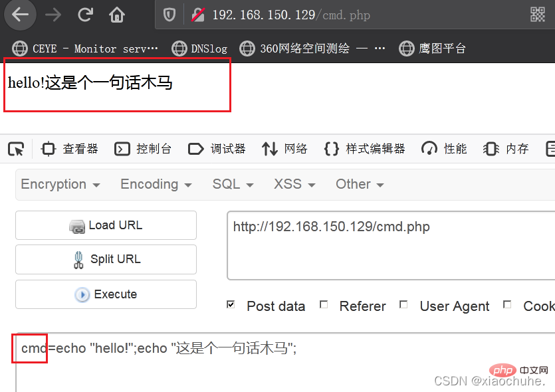
Task: Enable the Cookies checkbox
Action: point(507,304)
